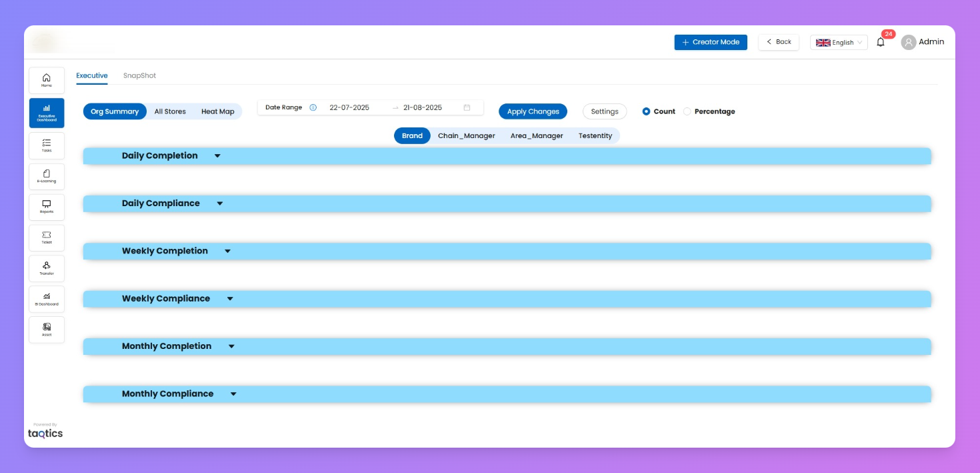Select the Testentity grouping tab

click(x=595, y=135)
